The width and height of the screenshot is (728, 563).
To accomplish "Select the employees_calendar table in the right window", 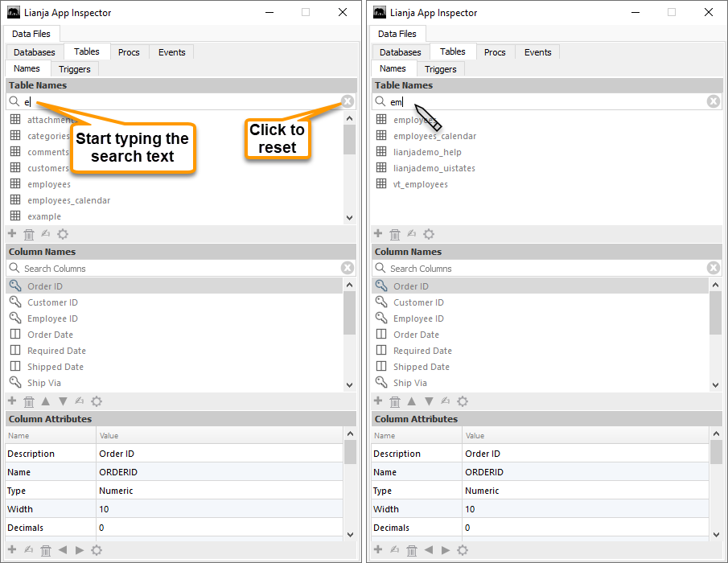I will point(434,136).
